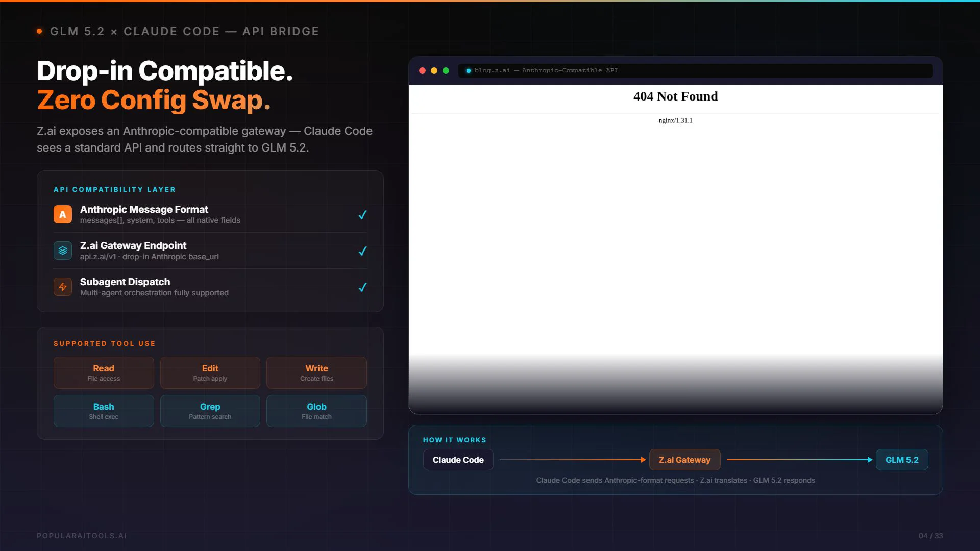Select the Write tool card
This screenshot has height=551, width=980.
click(316, 372)
